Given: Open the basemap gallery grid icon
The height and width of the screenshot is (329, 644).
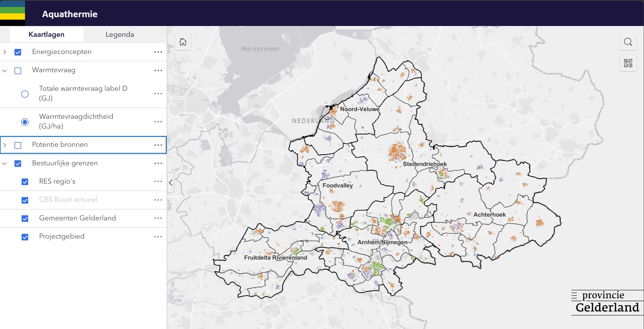Looking at the screenshot, I should coord(628,63).
